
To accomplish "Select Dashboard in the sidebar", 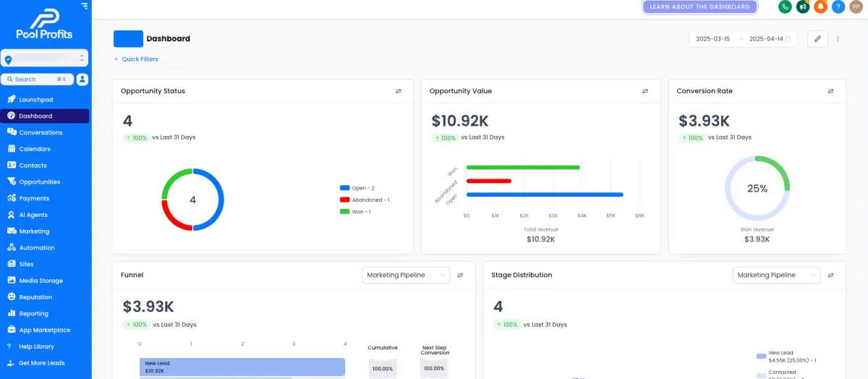I will pyautogui.click(x=45, y=116).
